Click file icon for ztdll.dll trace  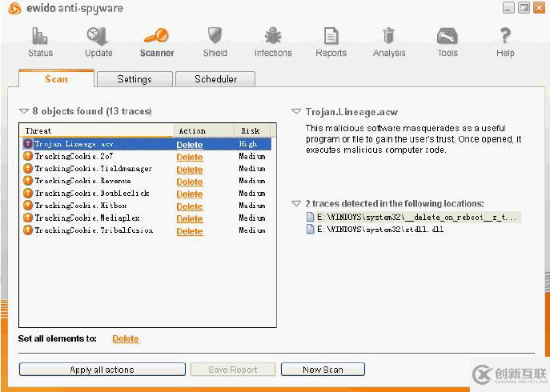pyautogui.click(x=310, y=230)
